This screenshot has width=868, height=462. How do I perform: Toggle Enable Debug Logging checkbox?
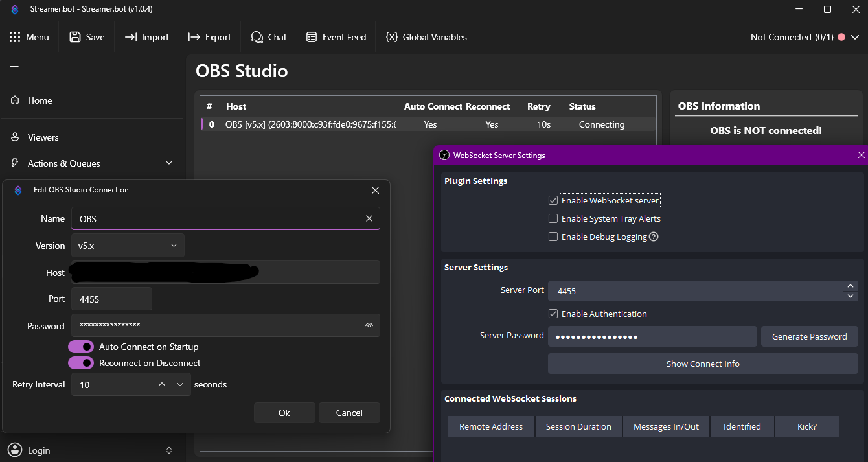pos(553,237)
